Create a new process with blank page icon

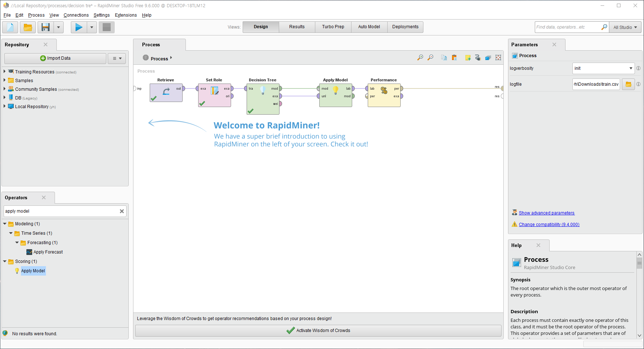pos(10,27)
